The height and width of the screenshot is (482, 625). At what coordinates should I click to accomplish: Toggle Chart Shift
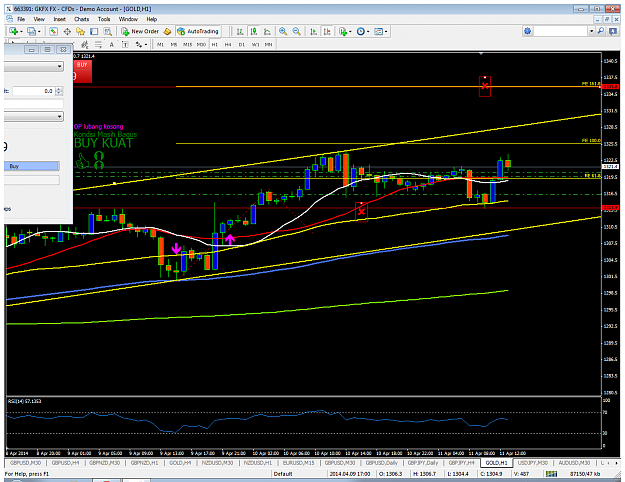pos(327,31)
